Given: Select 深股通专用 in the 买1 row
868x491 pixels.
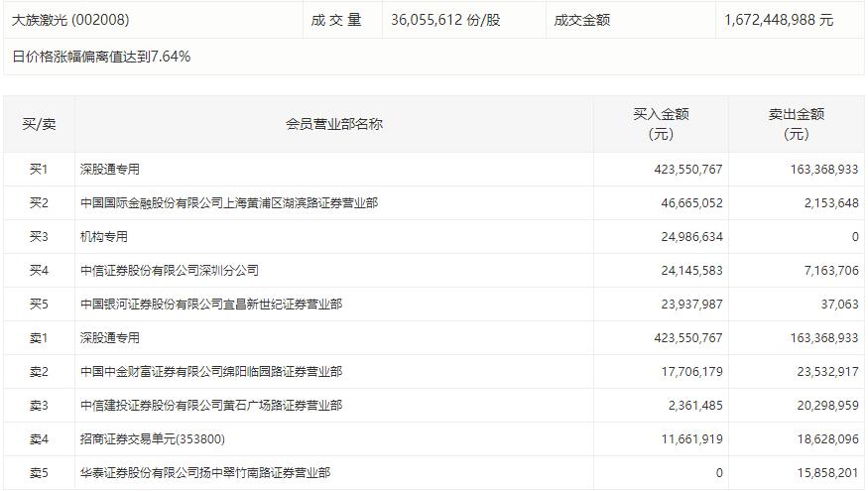Looking at the screenshot, I should [x=109, y=170].
